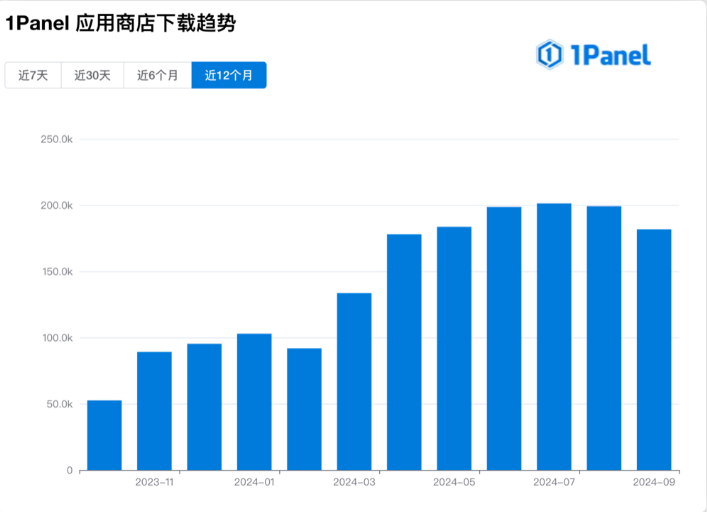Click the 250.0k y-axis label

(x=56, y=139)
